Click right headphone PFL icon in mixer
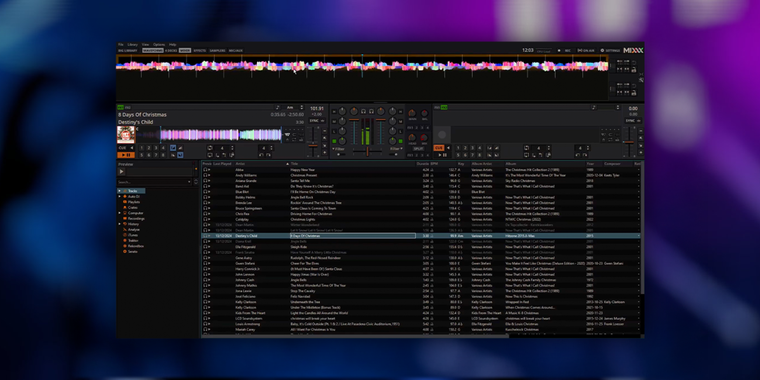The height and width of the screenshot is (380, 760). click(x=371, y=111)
